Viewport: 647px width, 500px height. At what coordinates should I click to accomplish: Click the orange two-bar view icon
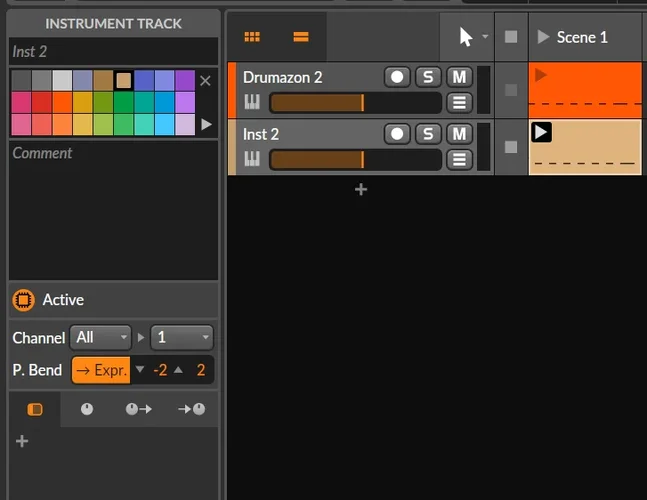pyautogui.click(x=300, y=37)
